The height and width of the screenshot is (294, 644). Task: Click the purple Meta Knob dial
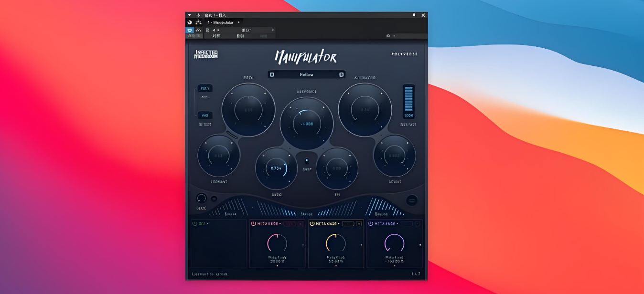point(394,243)
